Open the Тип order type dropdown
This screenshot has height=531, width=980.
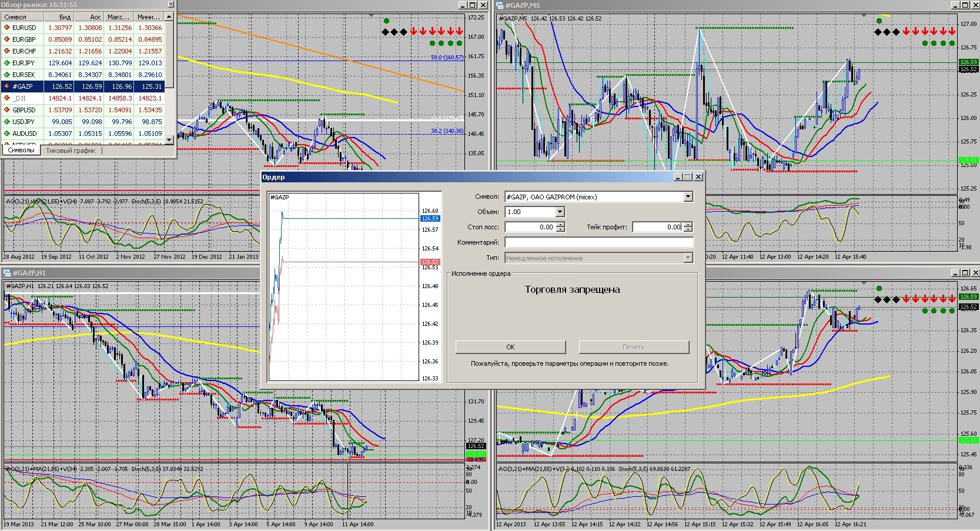[688, 258]
